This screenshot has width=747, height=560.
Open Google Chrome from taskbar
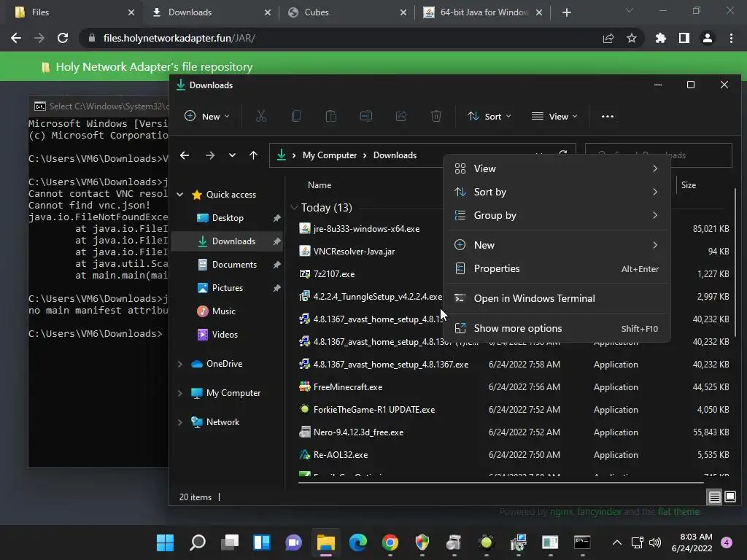click(x=390, y=542)
